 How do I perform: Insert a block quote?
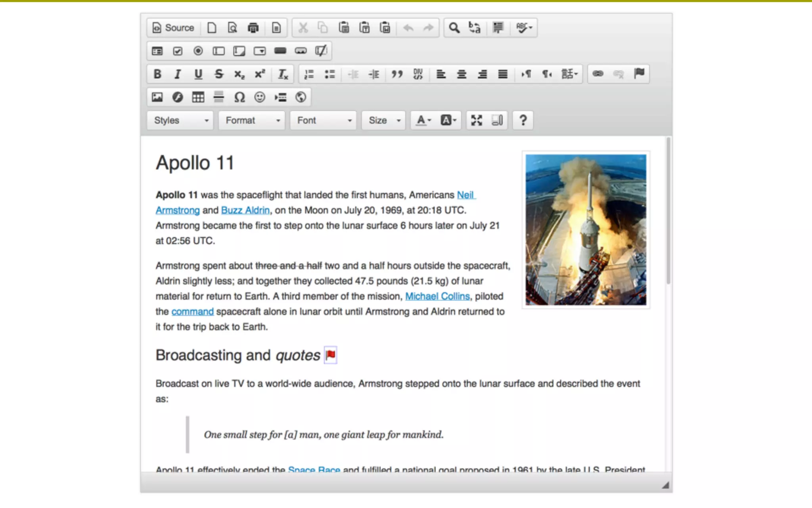coord(397,74)
